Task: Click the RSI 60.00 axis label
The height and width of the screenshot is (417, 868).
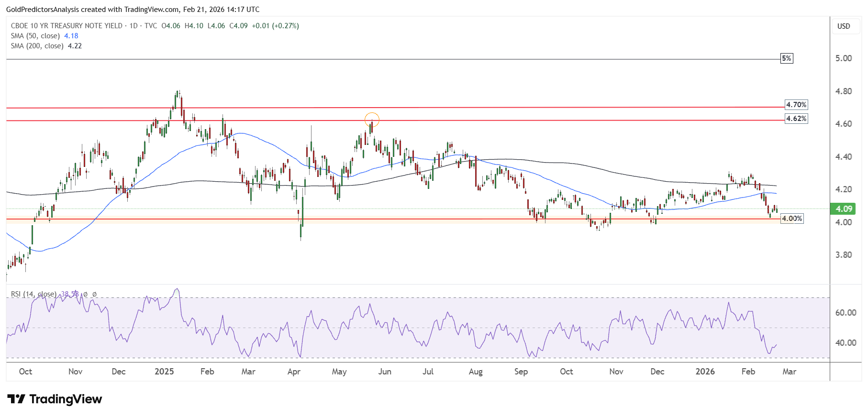Action: [846, 313]
